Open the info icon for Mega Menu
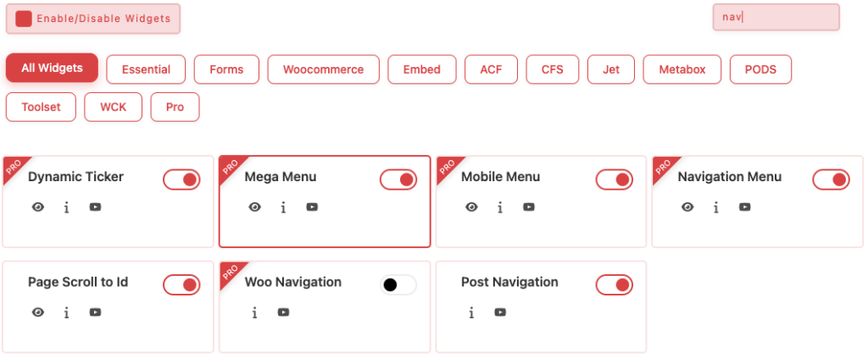Image resolution: width=868 pixels, height=364 pixels. [283, 207]
